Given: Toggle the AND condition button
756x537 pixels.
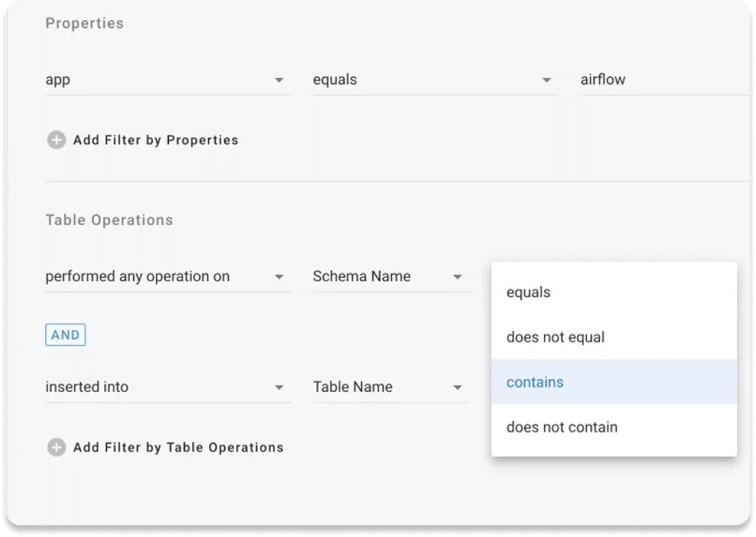Looking at the screenshot, I should click(x=66, y=335).
